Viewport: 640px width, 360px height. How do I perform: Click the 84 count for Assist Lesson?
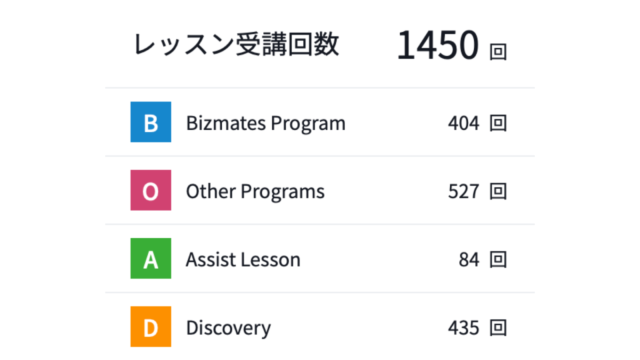pos(469,260)
